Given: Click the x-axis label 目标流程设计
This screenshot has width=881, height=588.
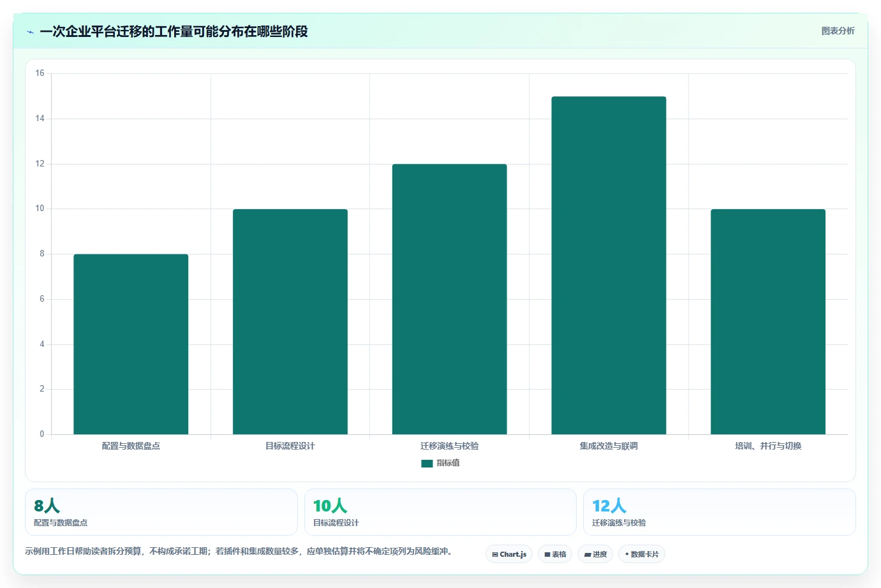Looking at the screenshot, I should [290, 446].
